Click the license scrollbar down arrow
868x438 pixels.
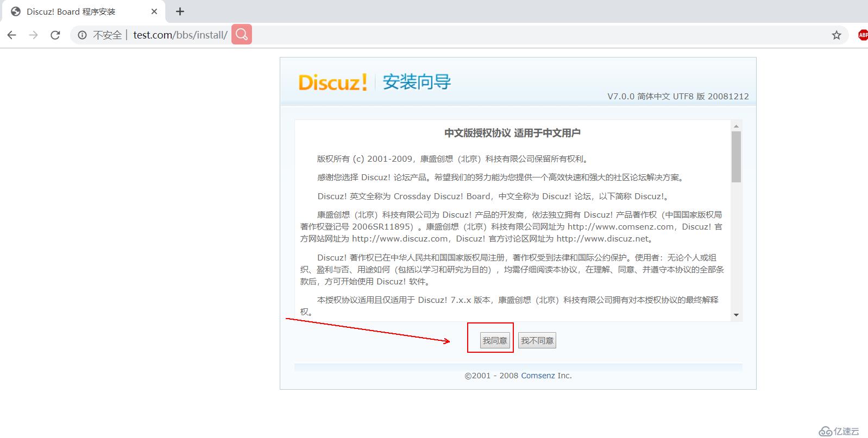click(x=736, y=315)
